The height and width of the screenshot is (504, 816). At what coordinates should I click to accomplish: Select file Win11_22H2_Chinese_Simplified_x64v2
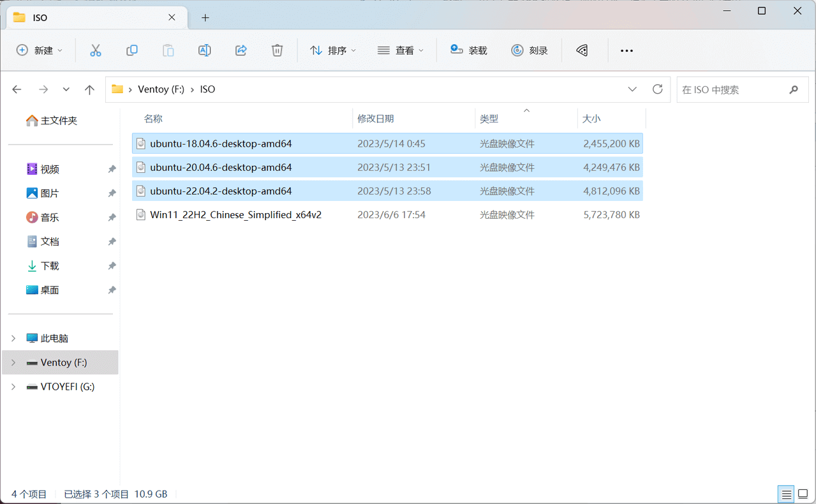[x=387, y=214]
